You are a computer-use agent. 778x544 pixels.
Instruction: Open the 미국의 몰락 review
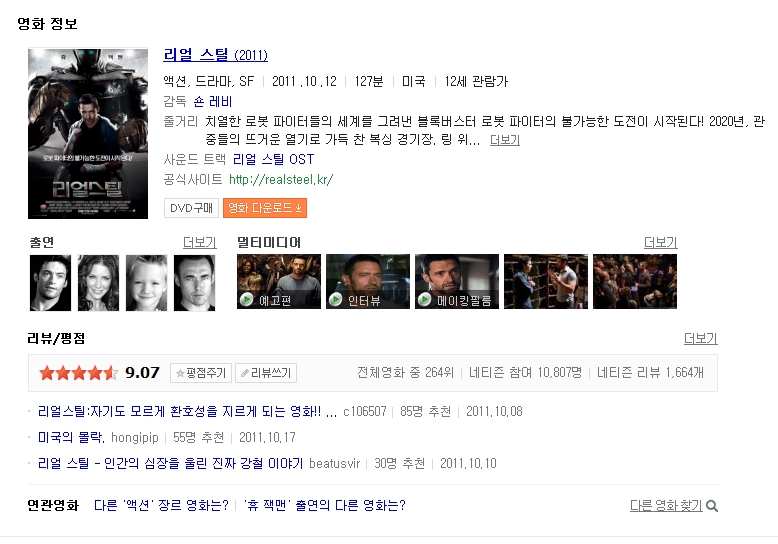(x=70, y=438)
